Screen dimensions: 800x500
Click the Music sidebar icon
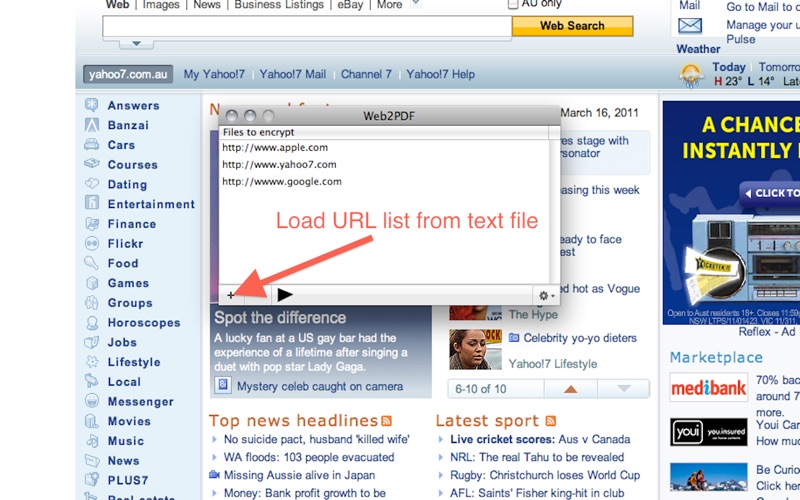(92, 440)
